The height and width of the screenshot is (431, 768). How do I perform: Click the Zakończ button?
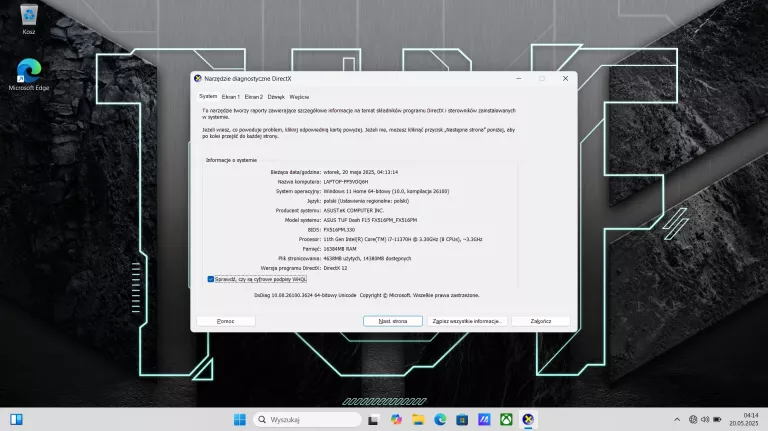[540, 321]
